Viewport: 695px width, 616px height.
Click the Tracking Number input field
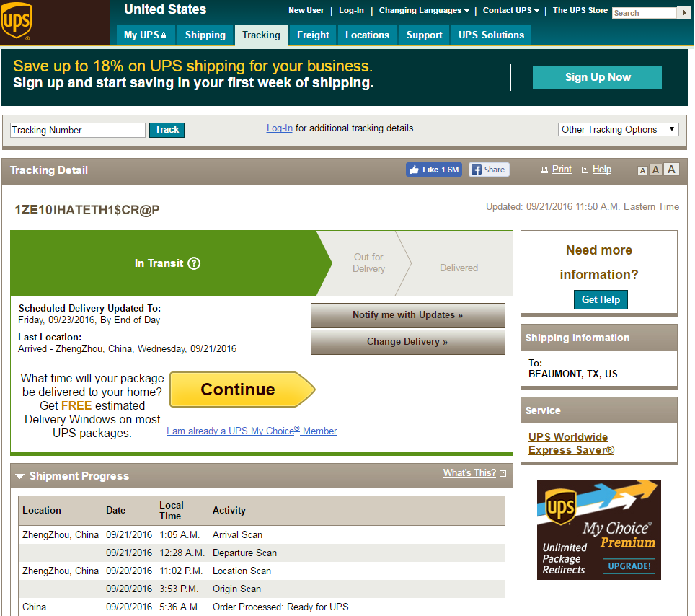pyautogui.click(x=78, y=131)
